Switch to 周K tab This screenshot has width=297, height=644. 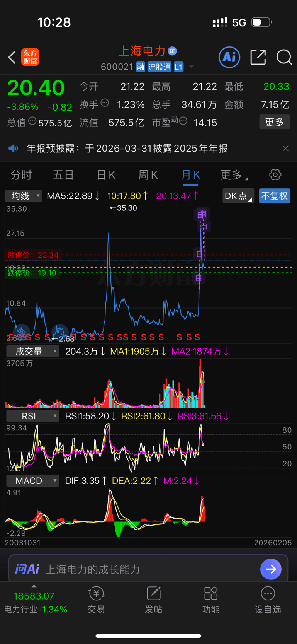[148, 175]
